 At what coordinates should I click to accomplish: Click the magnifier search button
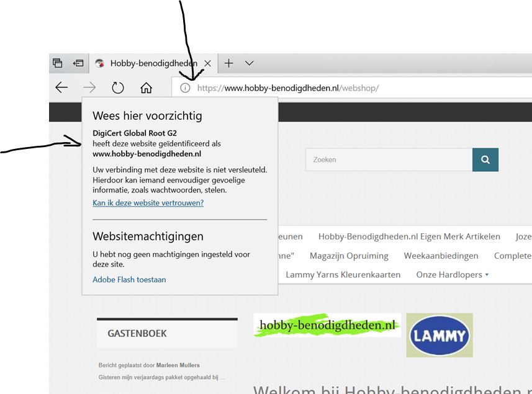point(485,159)
